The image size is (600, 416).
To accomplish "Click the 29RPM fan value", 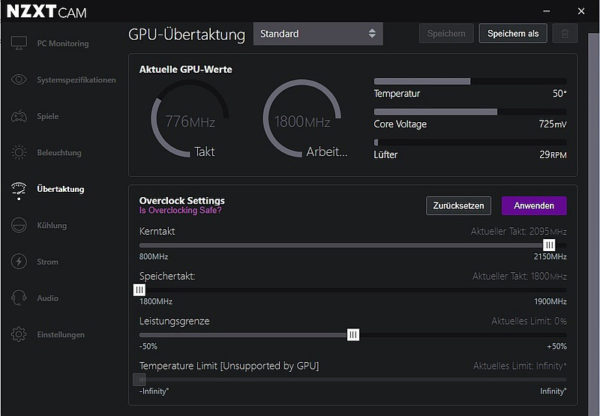I will pos(553,155).
